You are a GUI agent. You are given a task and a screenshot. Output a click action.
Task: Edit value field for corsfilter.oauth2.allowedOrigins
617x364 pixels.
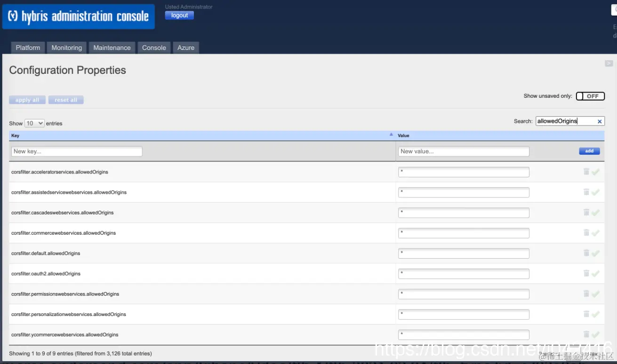tap(464, 274)
